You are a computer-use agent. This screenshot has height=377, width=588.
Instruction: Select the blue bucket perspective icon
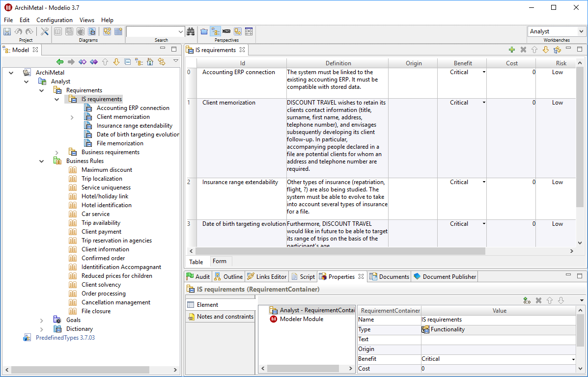(204, 31)
